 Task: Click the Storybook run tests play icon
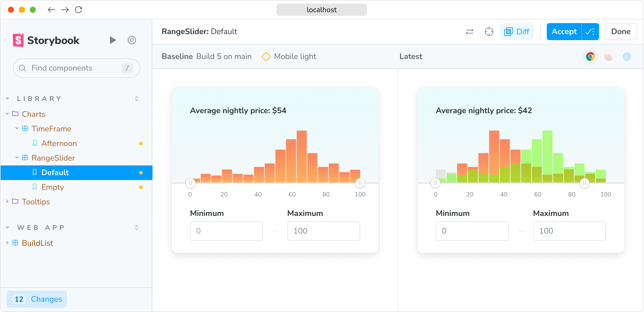click(x=113, y=40)
